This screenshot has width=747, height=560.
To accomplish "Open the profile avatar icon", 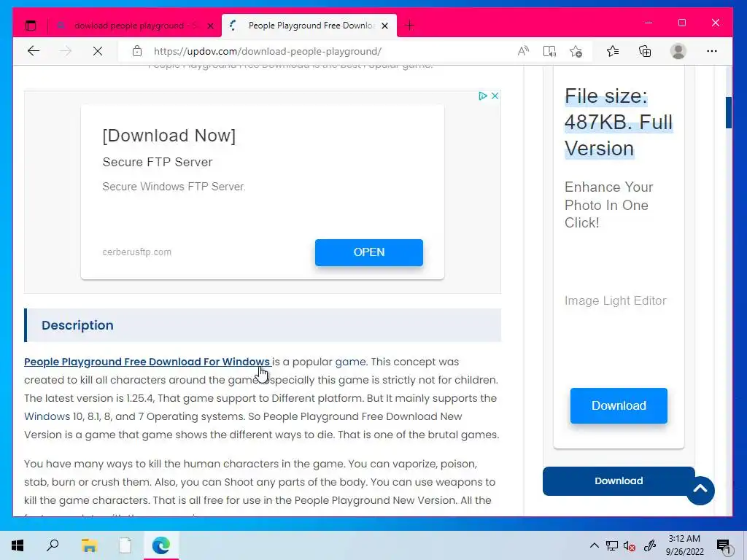I will [678, 51].
